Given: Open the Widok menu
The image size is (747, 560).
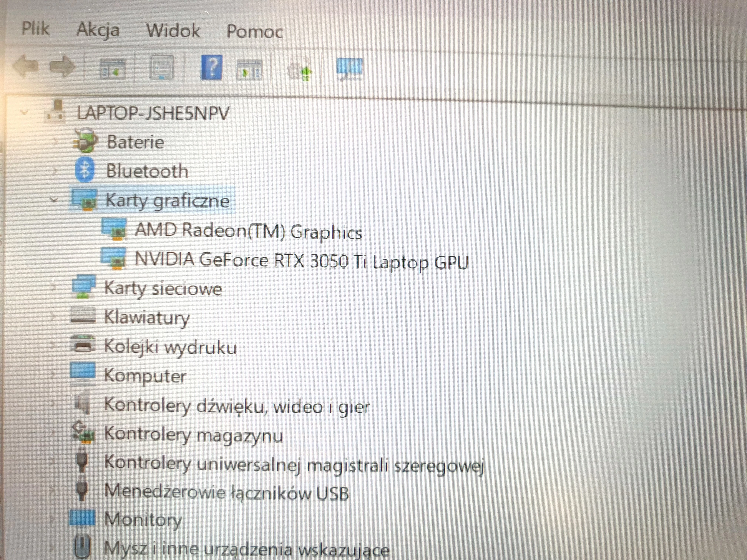Looking at the screenshot, I should coord(173,31).
